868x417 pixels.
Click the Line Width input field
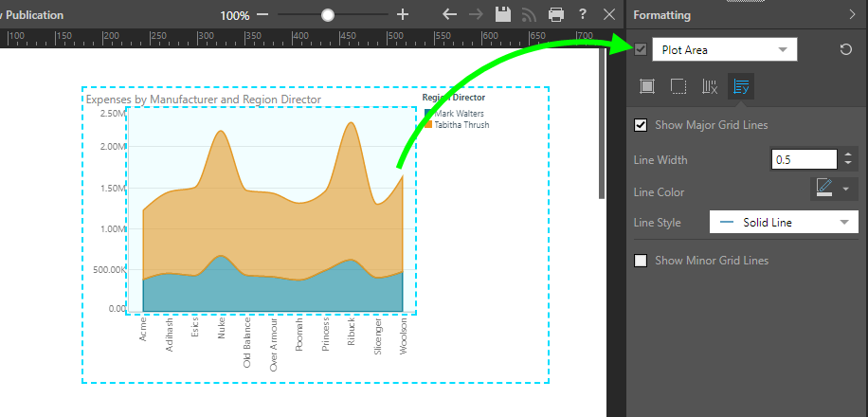point(805,160)
